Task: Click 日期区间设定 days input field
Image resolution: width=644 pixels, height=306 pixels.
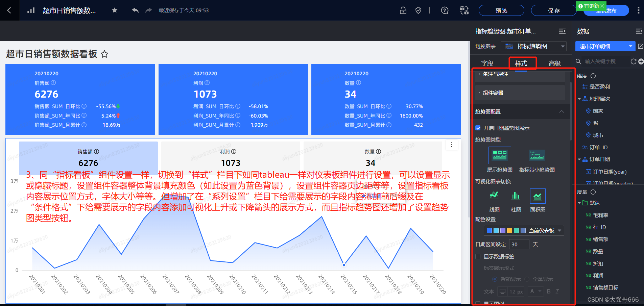Action: point(519,244)
